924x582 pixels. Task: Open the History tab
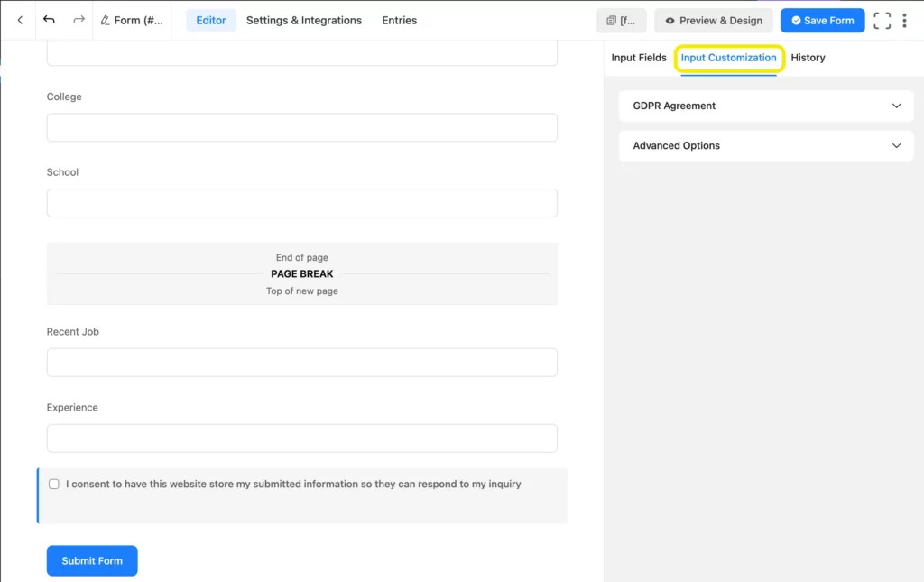pos(808,58)
